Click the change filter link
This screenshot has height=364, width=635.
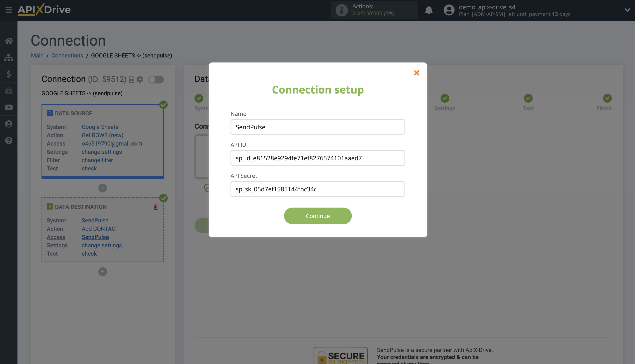point(97,160)
